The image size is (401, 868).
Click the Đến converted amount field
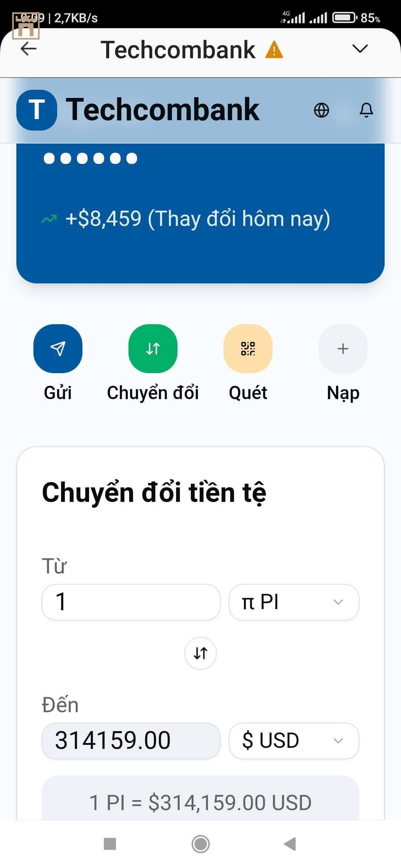click(x=131, y=741)
